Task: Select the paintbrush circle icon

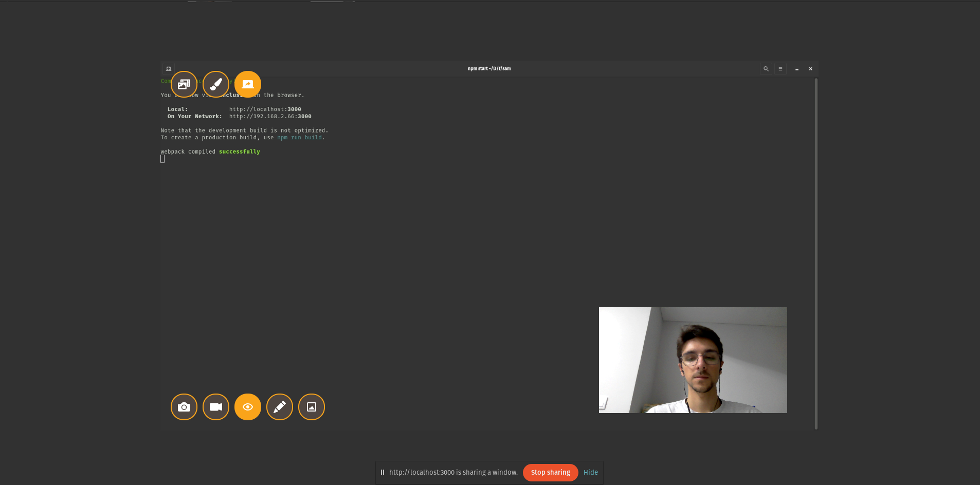Action: [x=216, y=84]
